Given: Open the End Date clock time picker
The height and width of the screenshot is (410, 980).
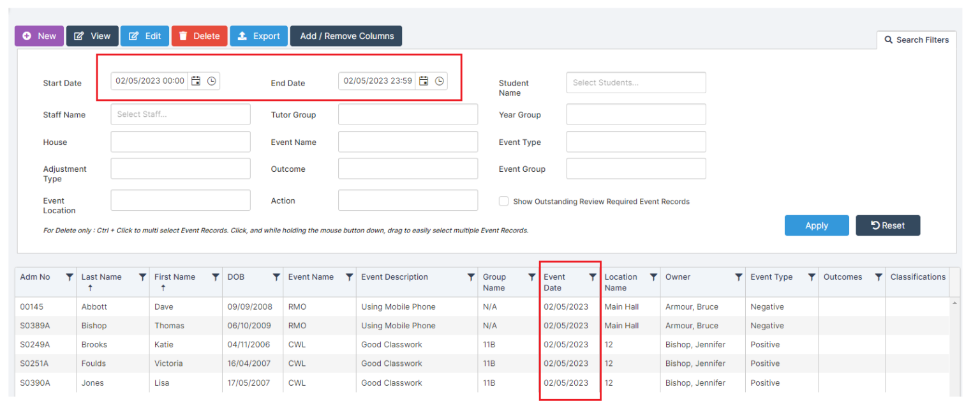Looking at the screenshot, I should click(439, 80).
